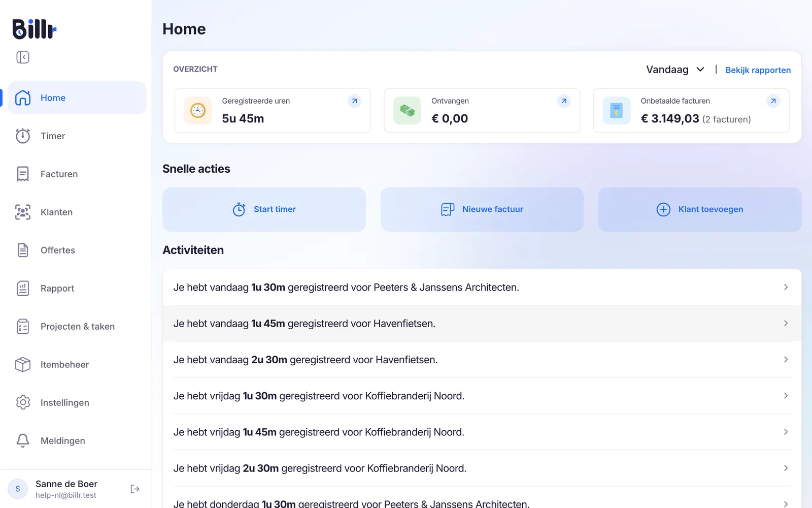
Task: Expand vrijdag 1u 45m Koffiebranderij Noord chevron
Action: click(x=786, y=432)
